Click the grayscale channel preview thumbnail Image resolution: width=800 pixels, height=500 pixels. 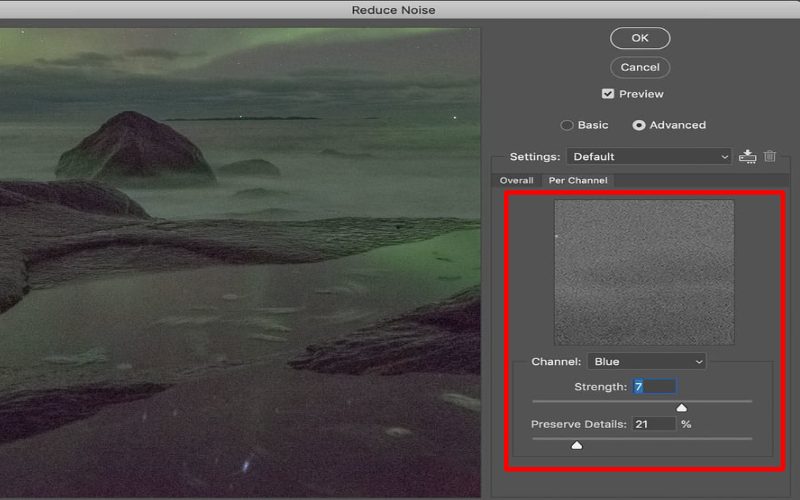[644, 272]
